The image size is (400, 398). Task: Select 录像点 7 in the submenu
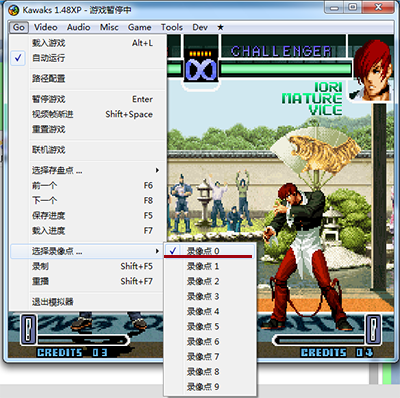210,356
